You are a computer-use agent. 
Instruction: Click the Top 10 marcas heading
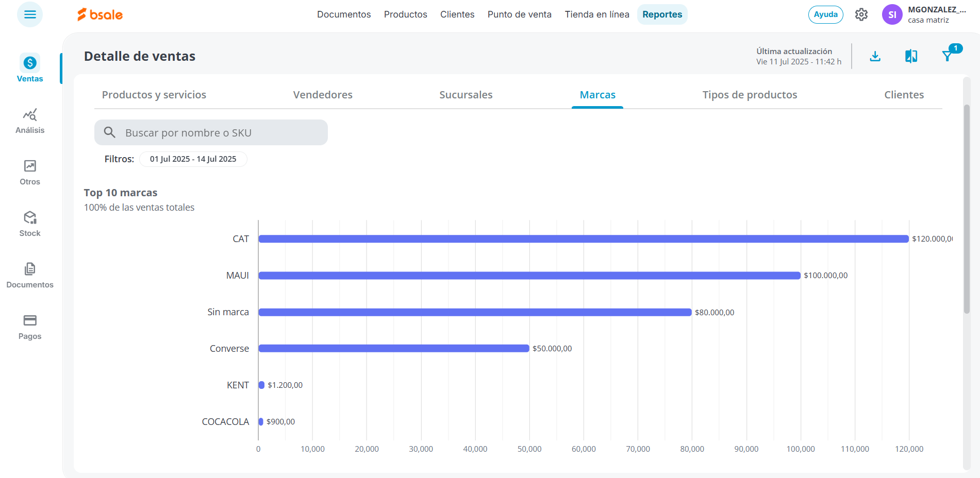tap(121, 193)
